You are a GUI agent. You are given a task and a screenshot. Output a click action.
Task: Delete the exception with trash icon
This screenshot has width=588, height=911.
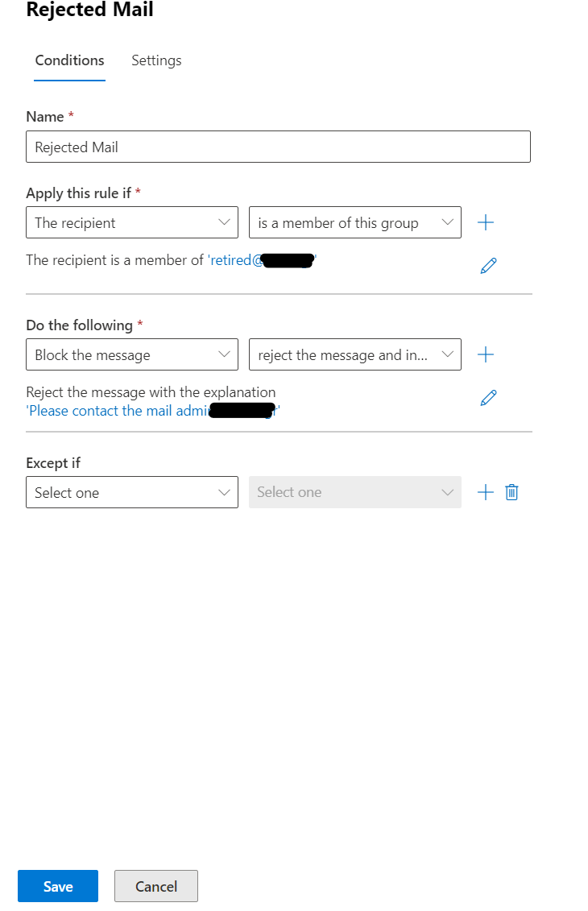point(511,492)
